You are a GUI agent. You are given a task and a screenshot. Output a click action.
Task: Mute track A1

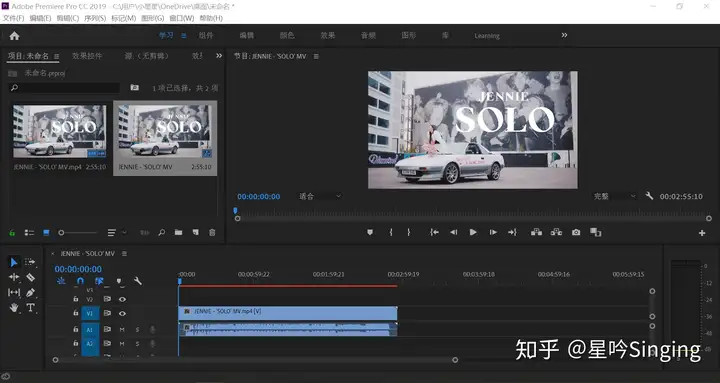coord(122,330)
